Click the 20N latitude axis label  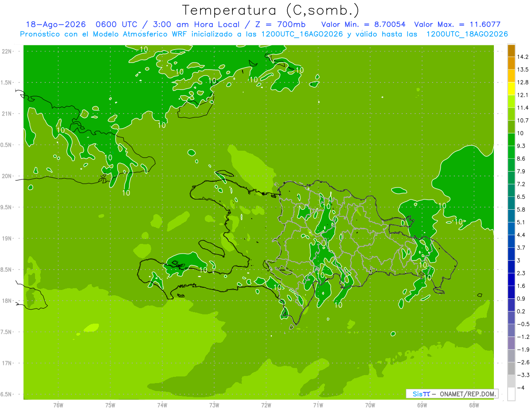(8, 176)
